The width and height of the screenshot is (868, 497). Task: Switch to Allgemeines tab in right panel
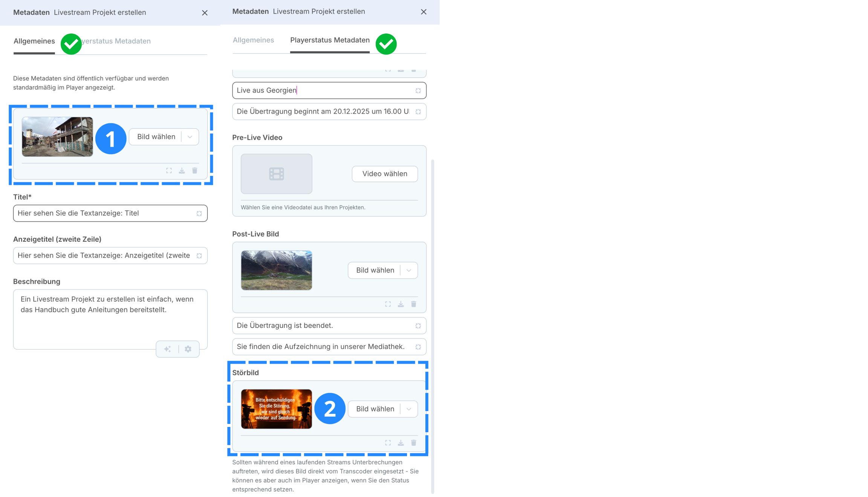click(x=253, y=40)
